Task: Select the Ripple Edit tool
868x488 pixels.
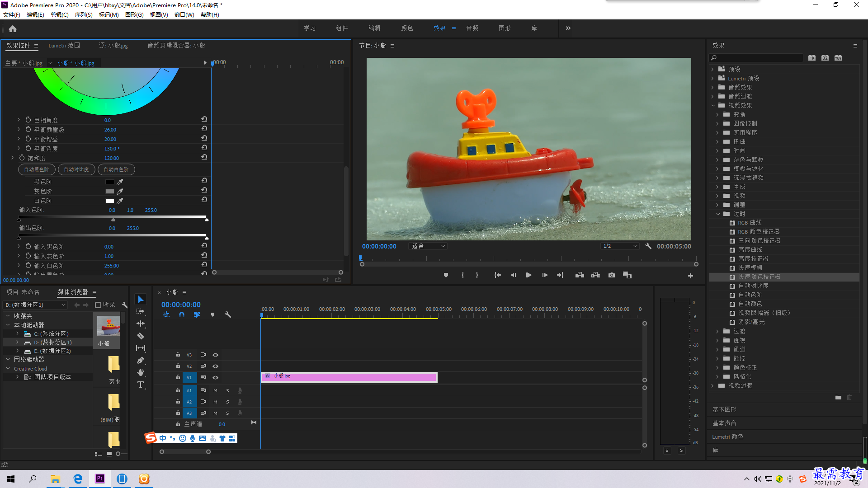Action: [x=141, y=324]
